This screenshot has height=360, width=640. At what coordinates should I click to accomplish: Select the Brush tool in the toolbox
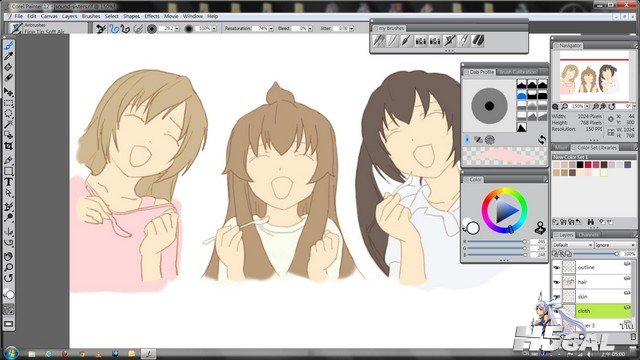coord(9,45)
